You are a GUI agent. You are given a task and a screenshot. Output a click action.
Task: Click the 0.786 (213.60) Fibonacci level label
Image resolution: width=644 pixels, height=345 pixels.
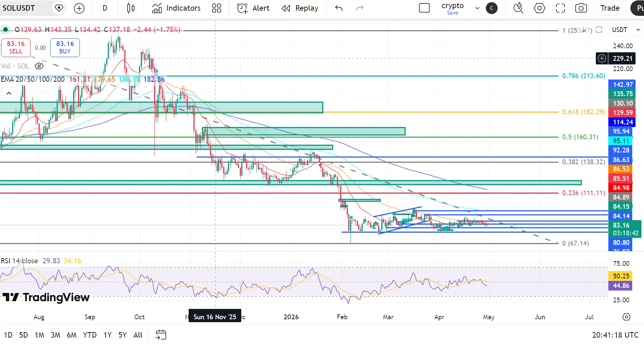(583, 76)
